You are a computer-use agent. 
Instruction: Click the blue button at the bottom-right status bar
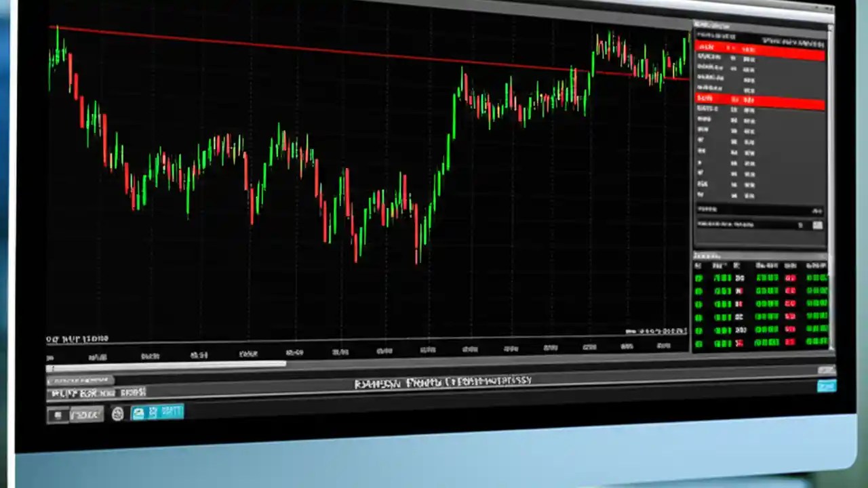click(x=827, y=386)
